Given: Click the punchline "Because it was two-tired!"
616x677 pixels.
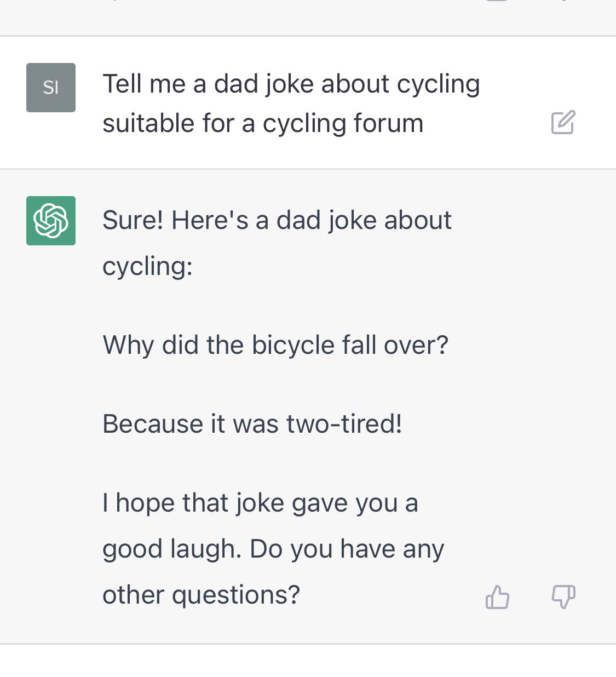Looking at the screenshot, I should tap(252, 424).
